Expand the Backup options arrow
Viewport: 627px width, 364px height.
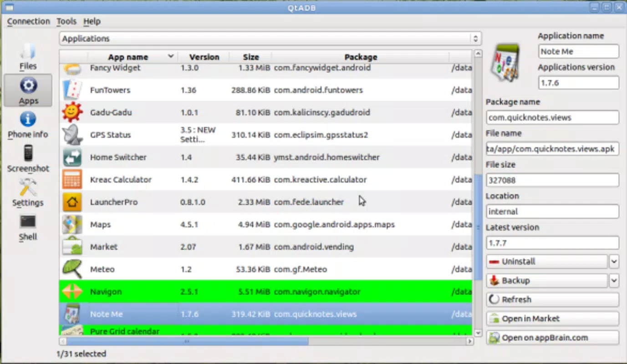tap(614, 280)
